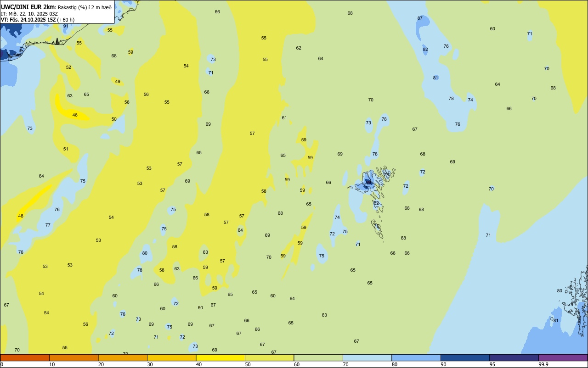Click the humidity value 77
The height and width of the screenshot is (368, 588).
(48, 225)
